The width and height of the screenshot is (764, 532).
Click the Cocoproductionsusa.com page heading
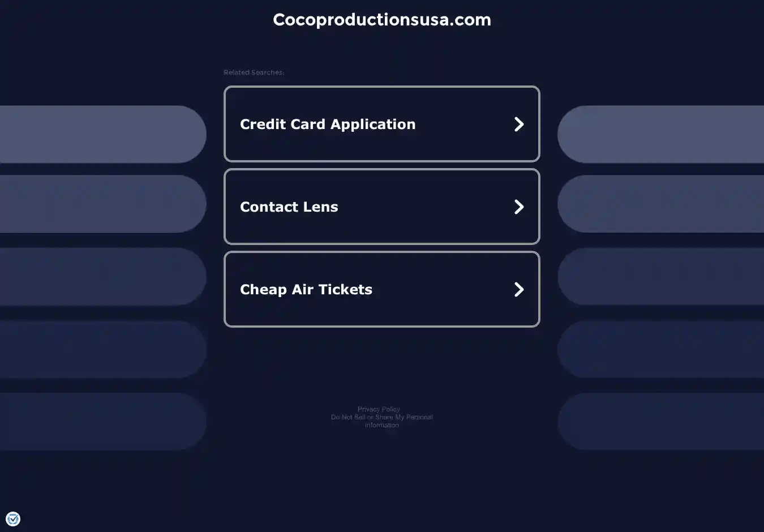pos(382,20)
